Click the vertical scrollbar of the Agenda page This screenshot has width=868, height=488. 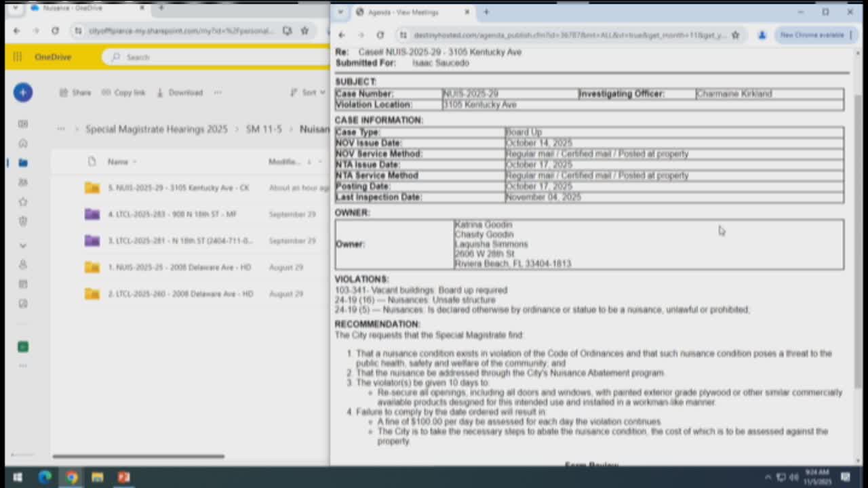pyautogui.click(x=858, y=241)
